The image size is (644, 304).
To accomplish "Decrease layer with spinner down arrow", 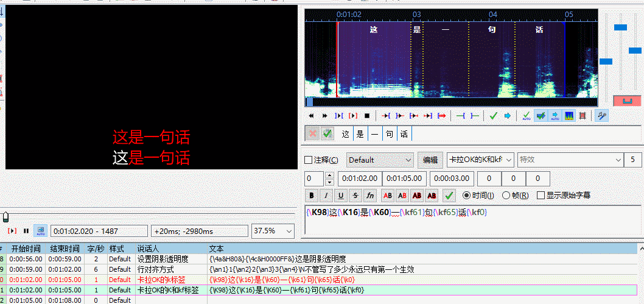I will click(x=329, y=182).
